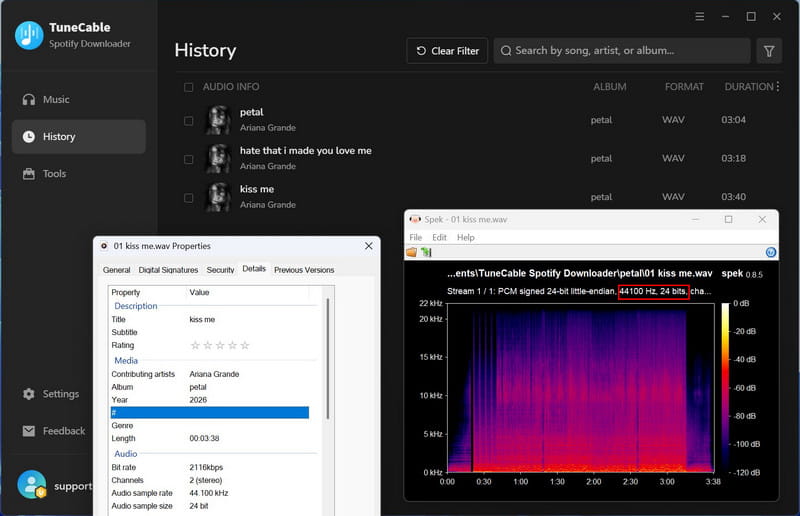Click the fifth star in Rating
The width and height of the screenshot is (800, 516).
pos(245,346)
